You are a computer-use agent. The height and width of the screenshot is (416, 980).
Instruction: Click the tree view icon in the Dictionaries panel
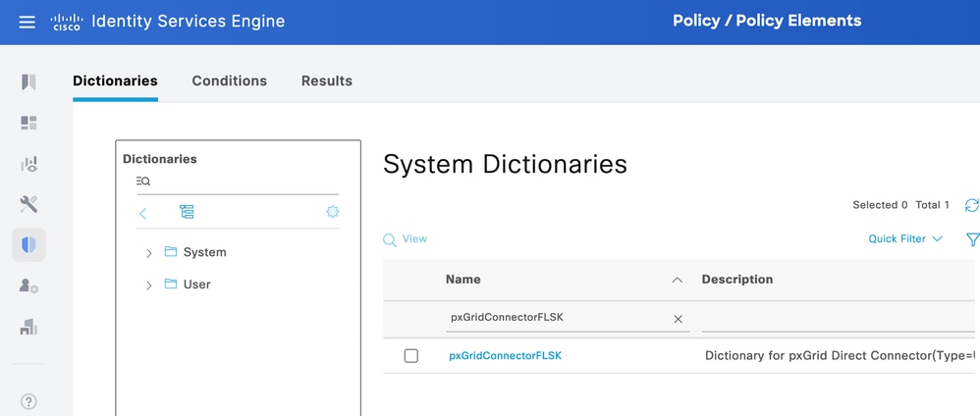coord(187,212)
